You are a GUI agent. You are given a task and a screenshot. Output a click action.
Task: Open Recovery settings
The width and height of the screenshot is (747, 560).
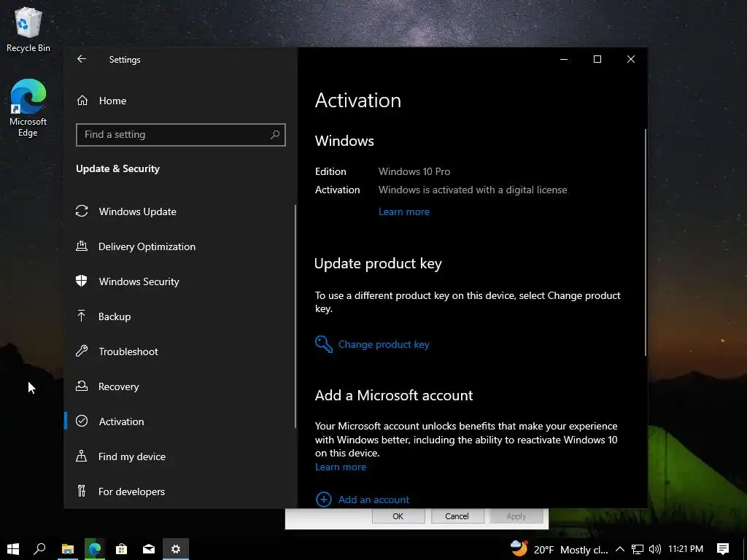[118, 386]
